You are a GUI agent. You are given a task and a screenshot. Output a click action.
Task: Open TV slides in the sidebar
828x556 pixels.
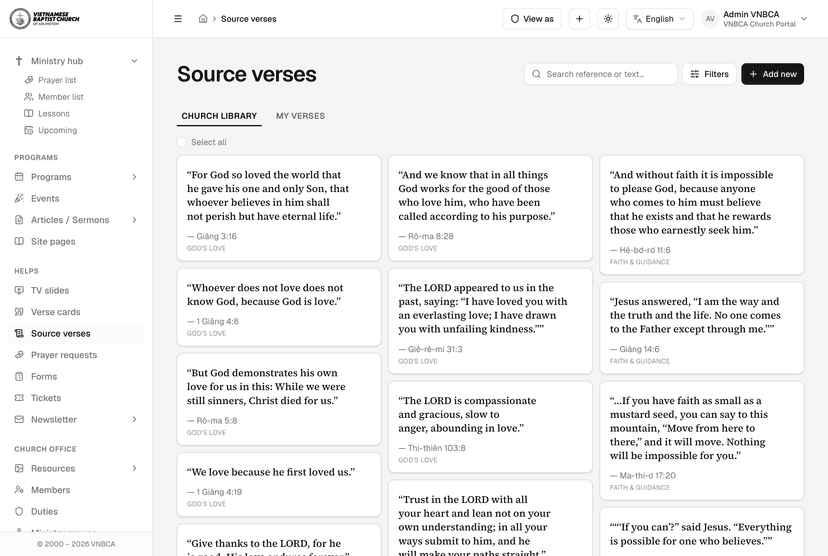pos(50,290)
